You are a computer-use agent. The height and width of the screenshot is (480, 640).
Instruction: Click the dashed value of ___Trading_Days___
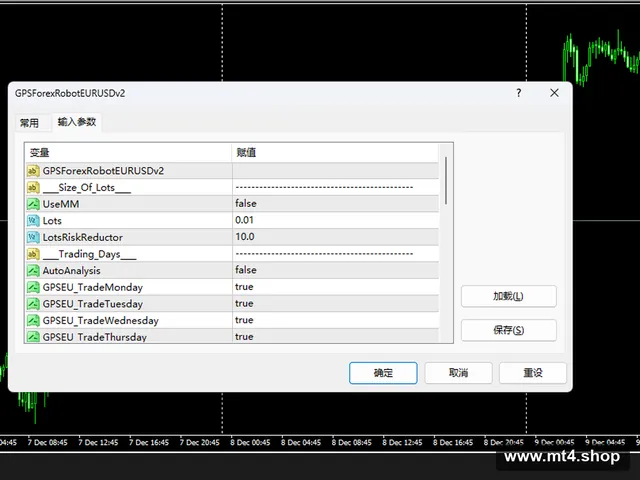tap(324, 253)
